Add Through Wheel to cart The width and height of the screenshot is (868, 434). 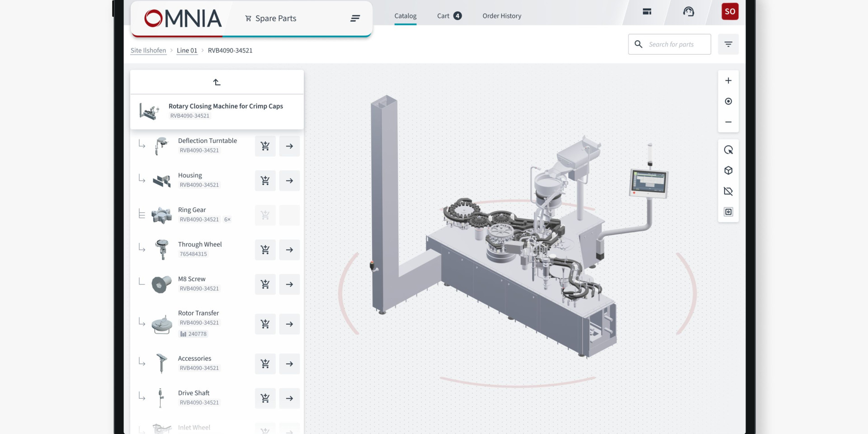pyautogui.click(x=265, y=250)
